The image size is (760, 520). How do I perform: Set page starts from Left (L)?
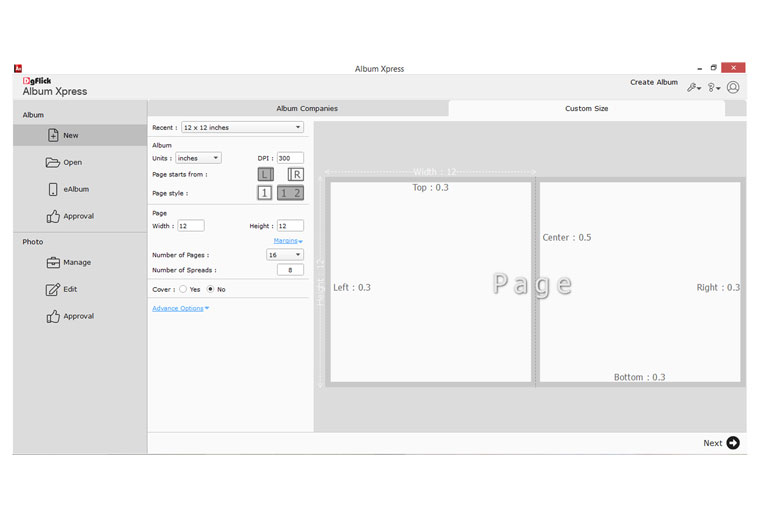(x=265, y=174)
